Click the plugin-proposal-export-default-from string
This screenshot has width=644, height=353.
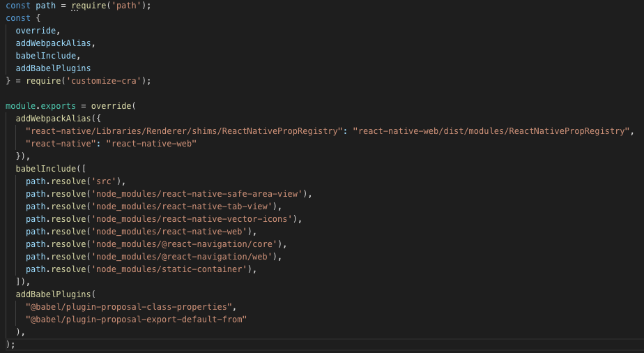[x=137, y=320]
